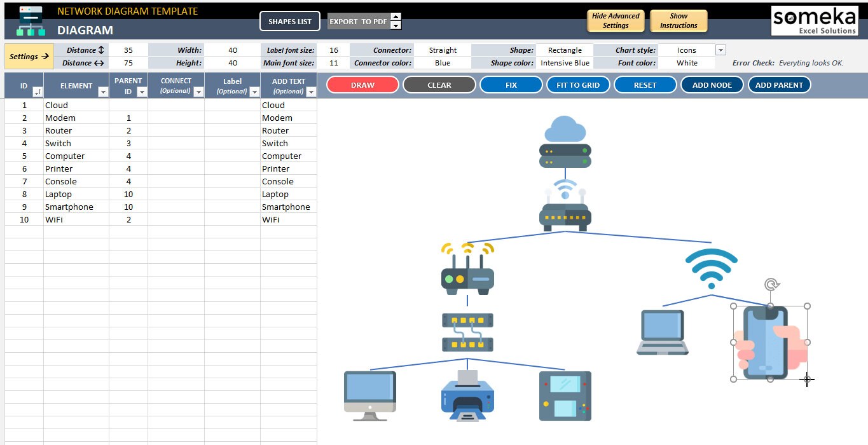Open the CONNECT column filter dropdown
The height and width of the screenshot is (445, 868).
coord(198,92)
